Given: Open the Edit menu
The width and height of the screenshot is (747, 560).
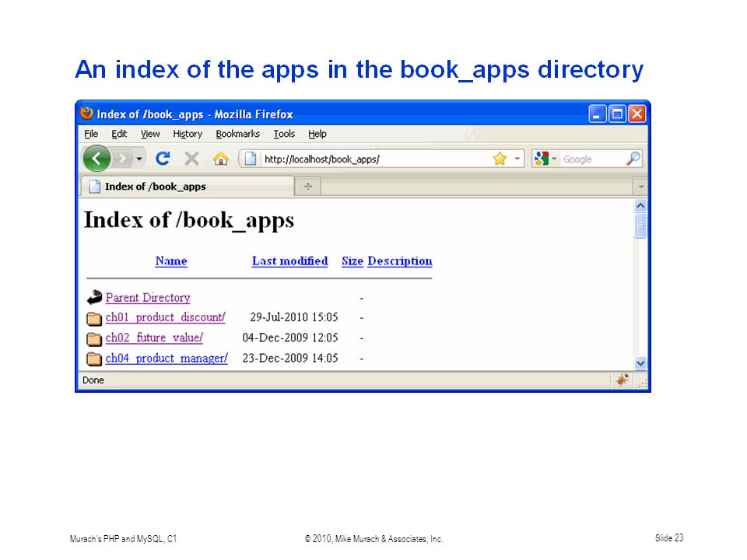Looking at the screenshot, I should pyautogui.click(x=119, y=134).
